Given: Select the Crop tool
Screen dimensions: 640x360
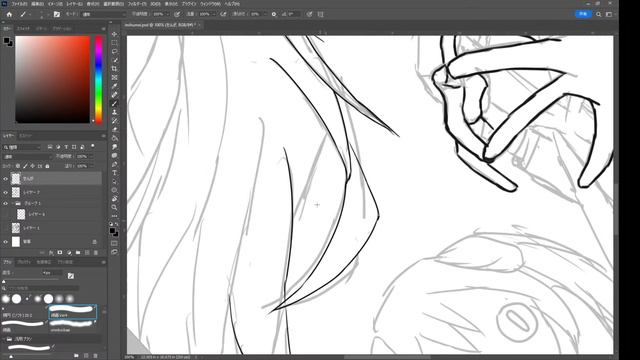Looking at the screenshot, I should 114,69.
